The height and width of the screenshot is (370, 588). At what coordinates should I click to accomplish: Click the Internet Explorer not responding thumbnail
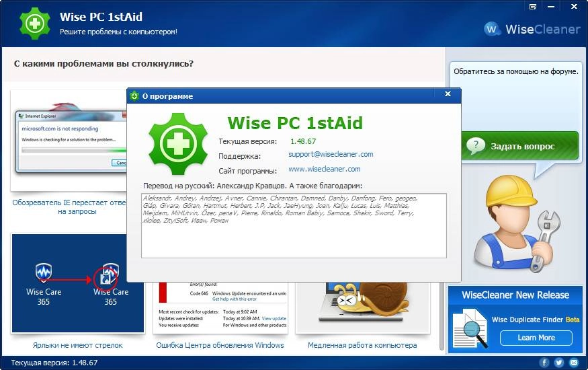coord(71,142)
